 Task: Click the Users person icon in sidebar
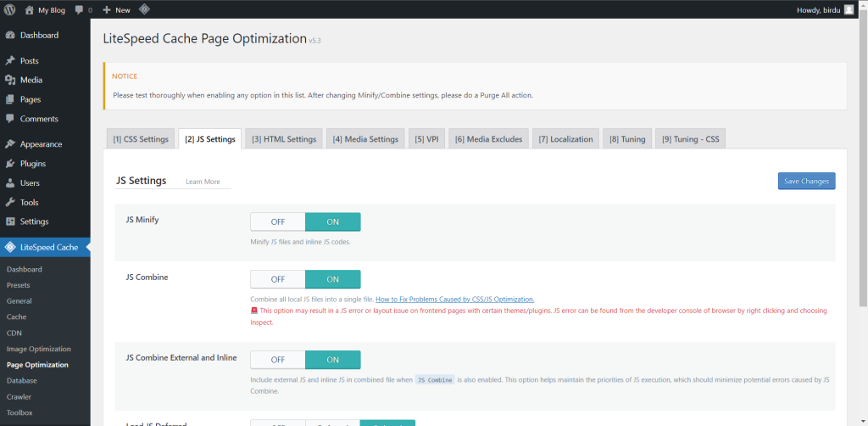[10, 182]
